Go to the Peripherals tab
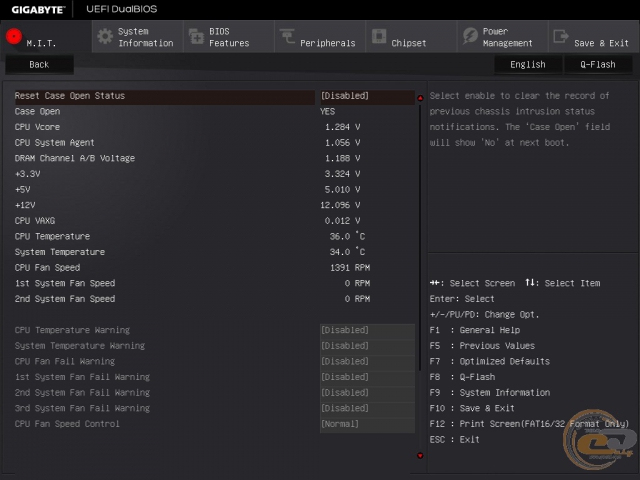The image size is (640, 480). [x=320, y=37]
